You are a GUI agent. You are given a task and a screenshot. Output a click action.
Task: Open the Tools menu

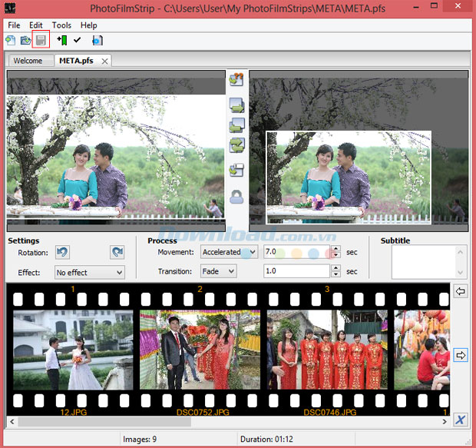click(61, 25)
